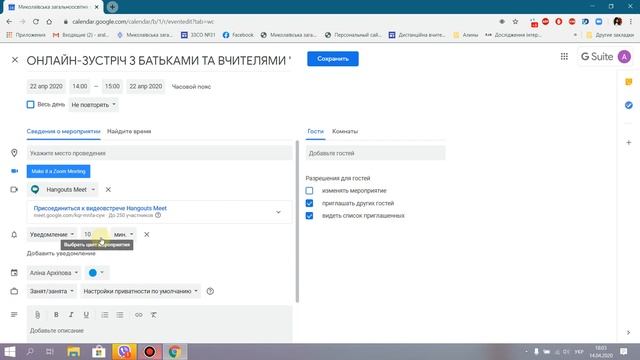
Task: Insert a link in the description
Action: pyautogui.click(x=139, y=315)
